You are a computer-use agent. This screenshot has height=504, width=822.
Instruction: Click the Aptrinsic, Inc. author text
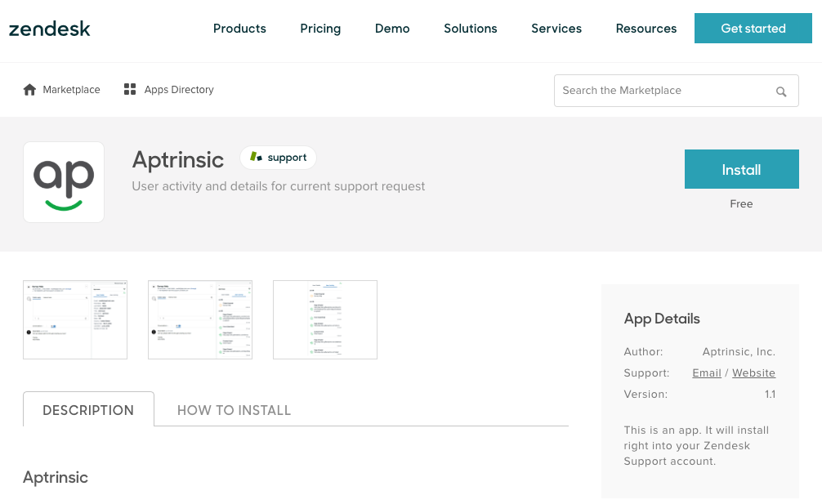click(739, 351)
